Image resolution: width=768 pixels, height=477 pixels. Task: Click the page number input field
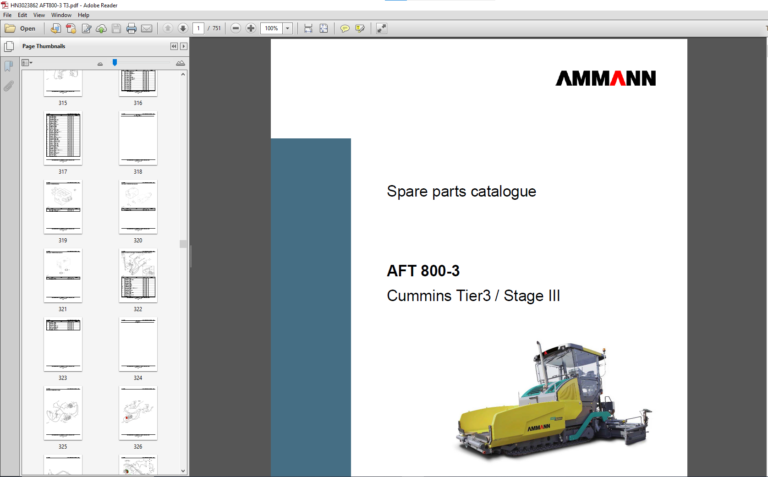click(199, 28)
